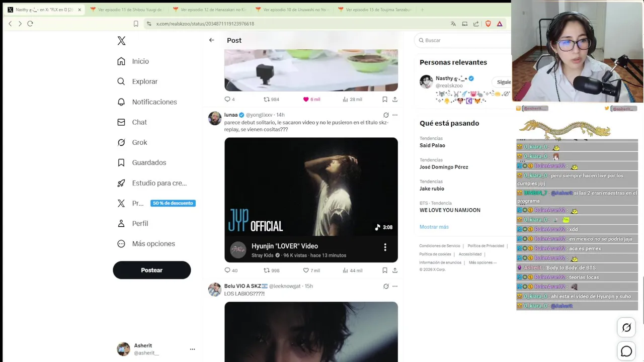Image resolution: width=644 pixels, height=362 pixels.
Task: Reload the browser page
Action: [30, 24]
